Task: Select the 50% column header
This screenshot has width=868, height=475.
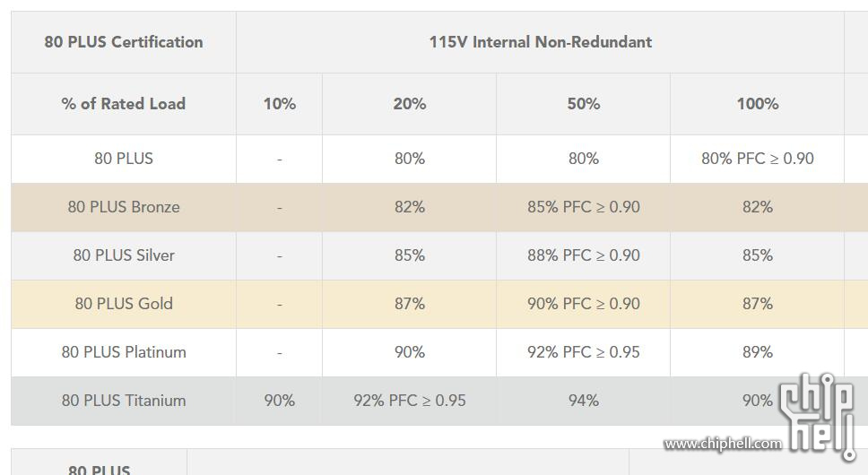Action: 583,104
